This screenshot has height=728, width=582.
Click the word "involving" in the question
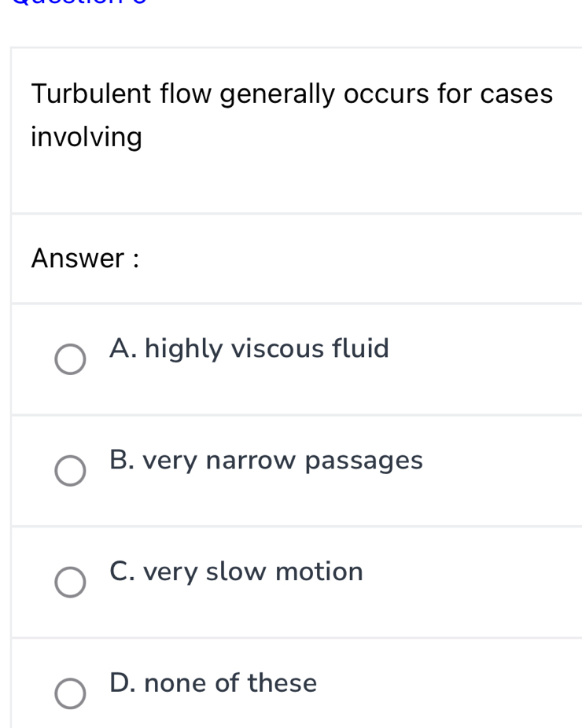click(87, 138)
